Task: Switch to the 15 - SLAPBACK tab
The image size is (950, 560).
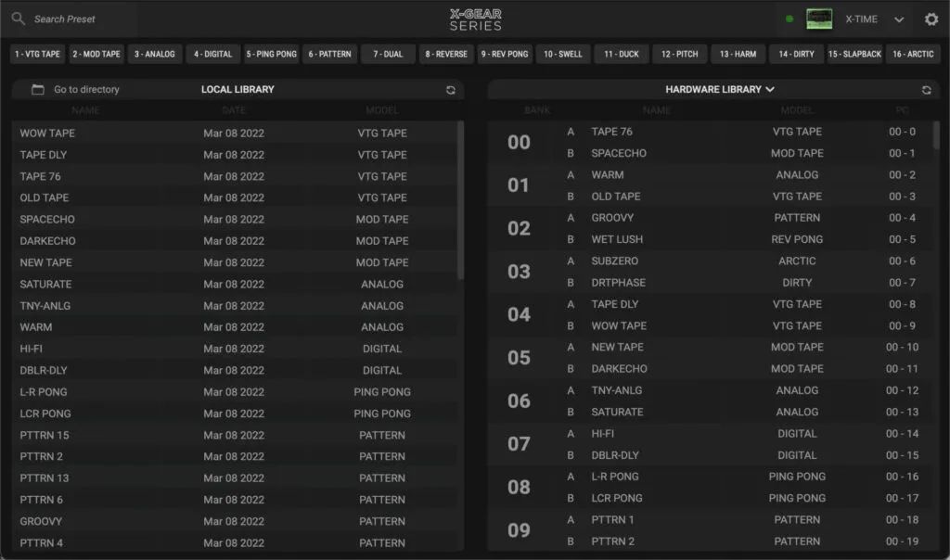Action: (854, 55)
